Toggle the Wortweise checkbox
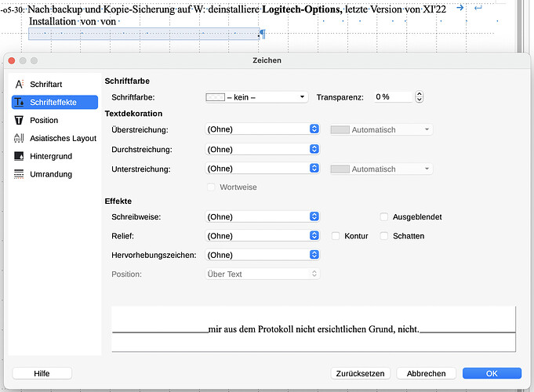This screenshot has width=534, height=392. 211,187
